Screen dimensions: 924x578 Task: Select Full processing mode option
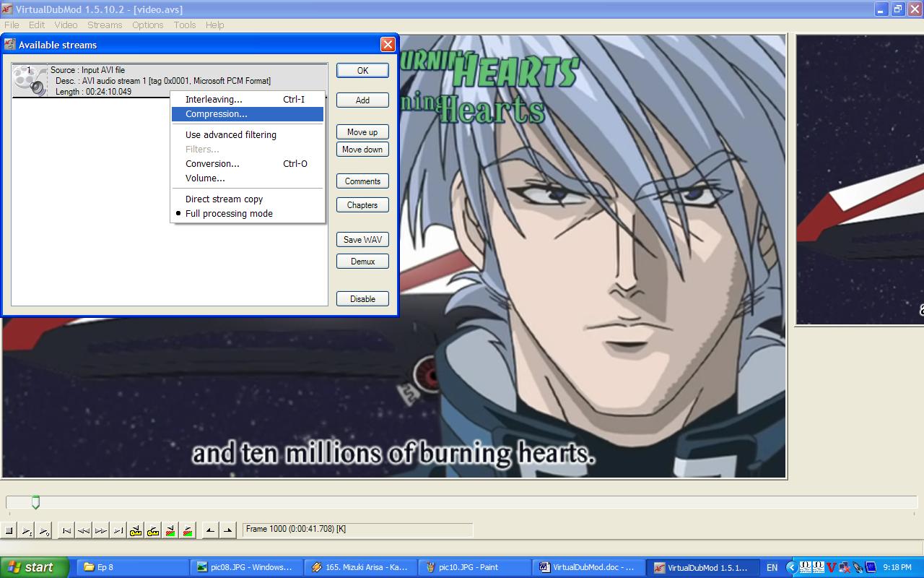[x=247, y=214]
